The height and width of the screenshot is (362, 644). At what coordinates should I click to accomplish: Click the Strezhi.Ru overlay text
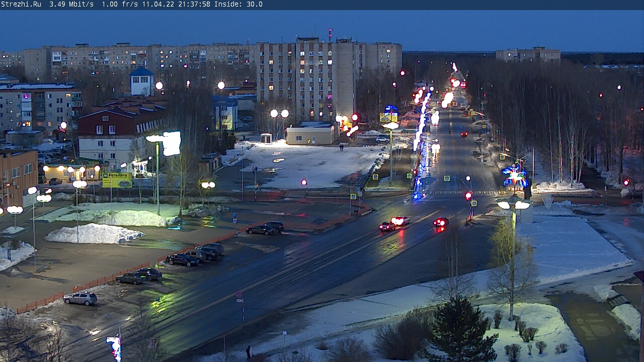[21, 4]
